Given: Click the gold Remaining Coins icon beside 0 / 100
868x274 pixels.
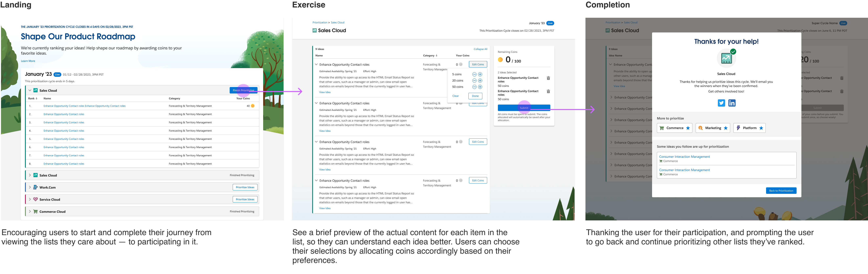Looking at the screenshot, I should [x=500, y=60].
